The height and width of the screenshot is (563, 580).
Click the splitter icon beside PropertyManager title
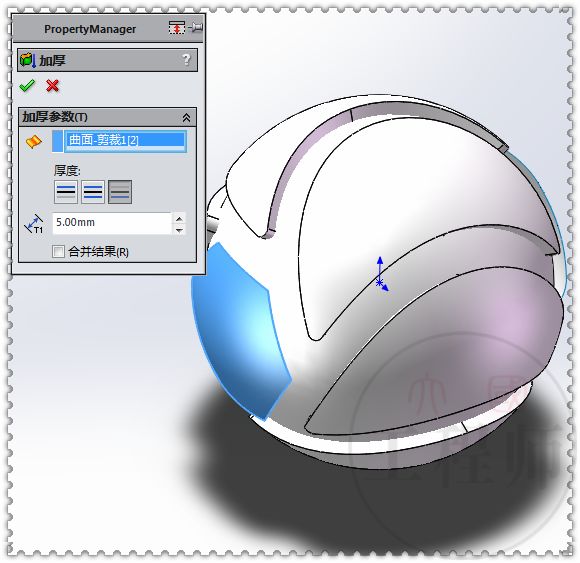[176, 27]
